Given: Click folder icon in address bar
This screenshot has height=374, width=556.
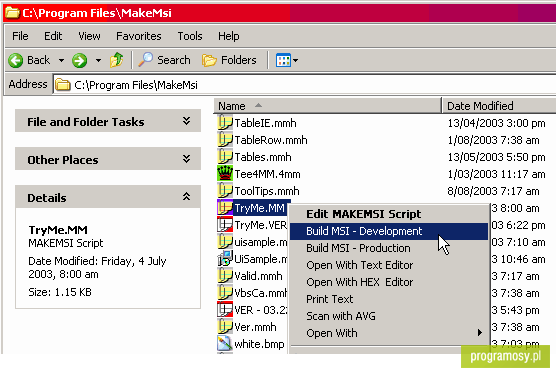Looking at the screenshot, I should [x=63, y=85].
